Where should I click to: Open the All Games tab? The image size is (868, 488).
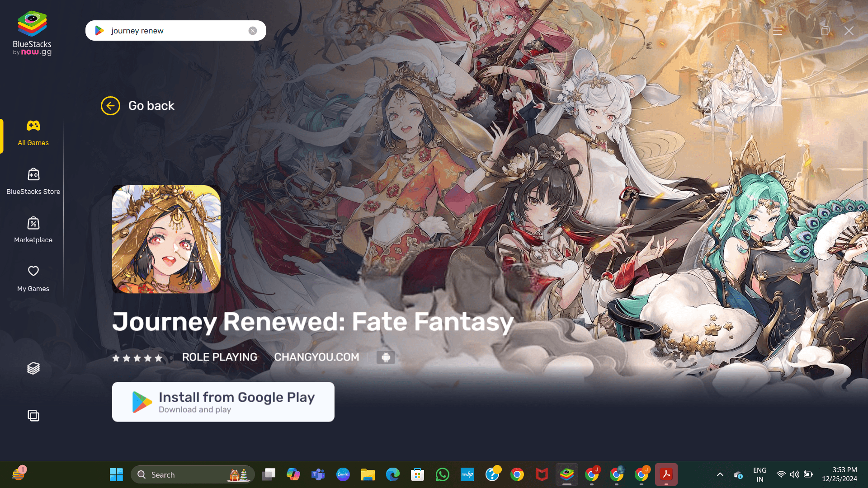point(33,133)
